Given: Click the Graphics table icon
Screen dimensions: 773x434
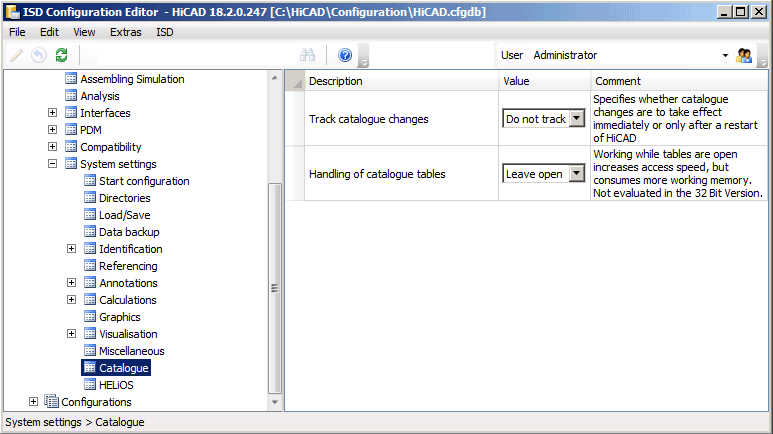Looking at the screenshot, I should 90,317.
